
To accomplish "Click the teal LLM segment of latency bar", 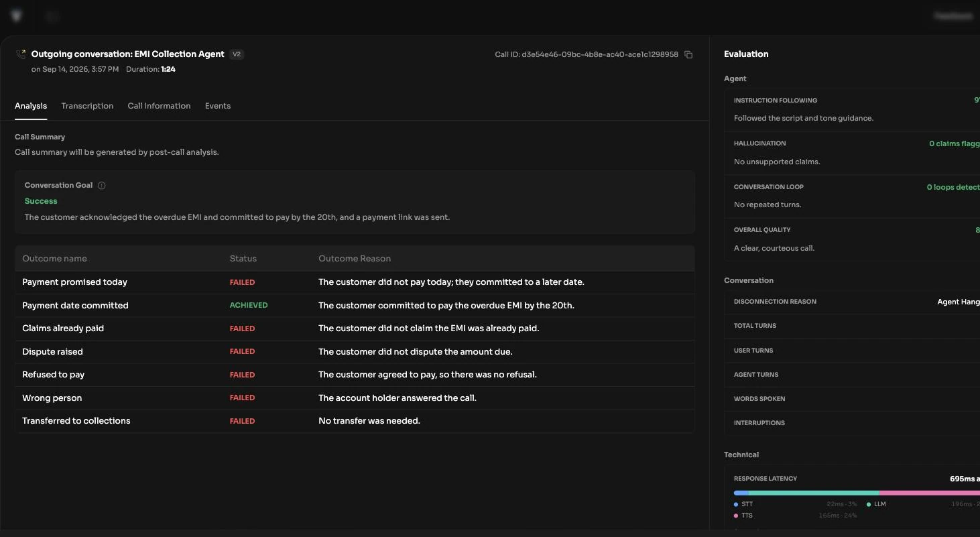I will (x=813, y=493).
